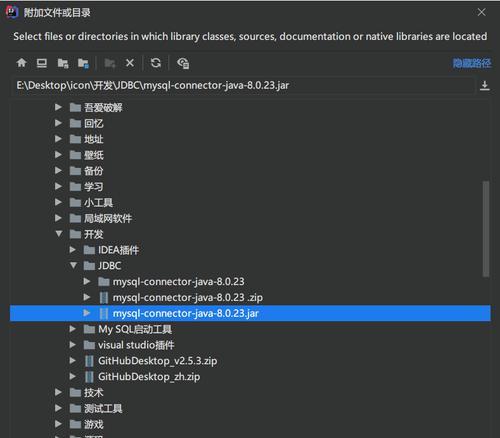
Task: Collapse the JDBC folder
Action: pos(73,266)
